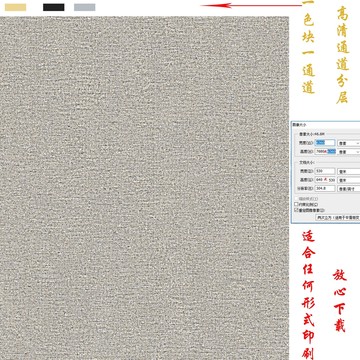360x360 pixels.
Task: Open the resolution unit dropdown
Action: 349,189
